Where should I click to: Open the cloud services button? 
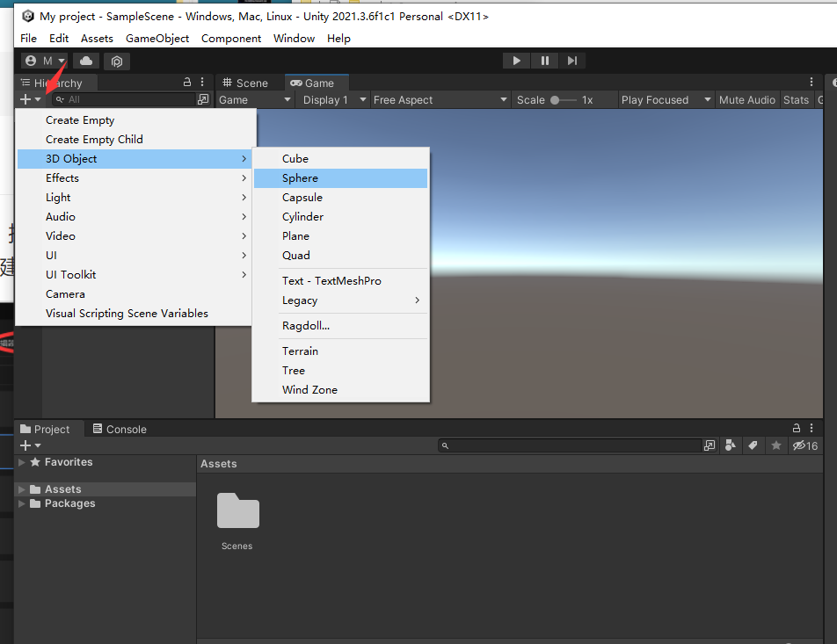[x=86, y=61]
